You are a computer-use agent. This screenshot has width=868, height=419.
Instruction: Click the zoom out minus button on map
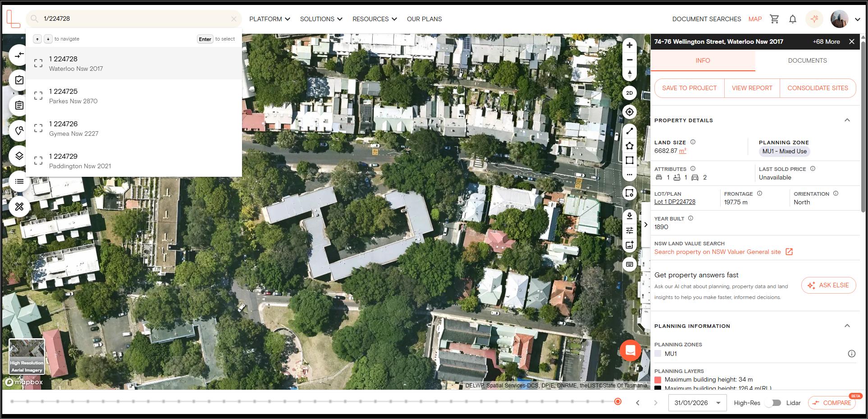(x=630, y=60)
